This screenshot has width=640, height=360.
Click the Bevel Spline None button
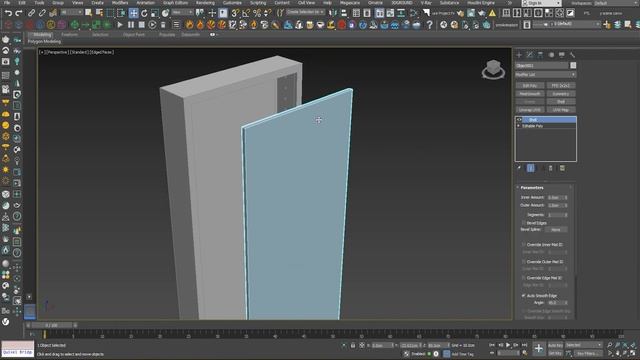(x=556, y=230)
